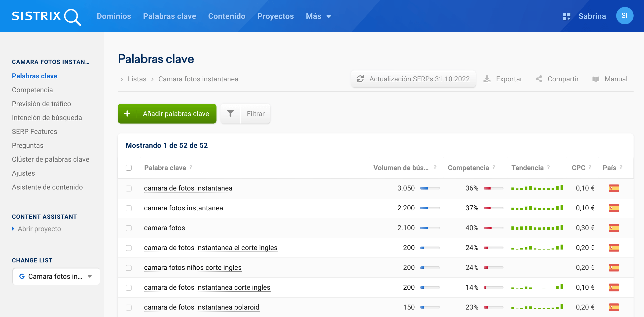Click the search volume bar for 3.050
Image resolution: width=644 pixels, height=317 pixels.
click(429, 188)
